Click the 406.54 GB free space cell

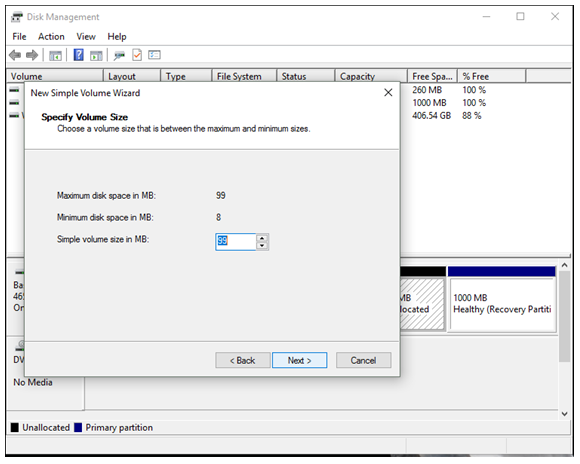432,116
